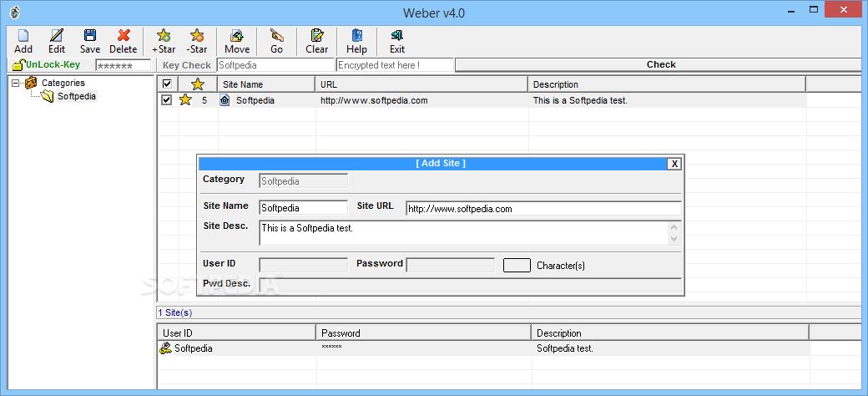Maximize the Weber v4.0 window
Screen dimensions: 868x396
tap(814, 9)
